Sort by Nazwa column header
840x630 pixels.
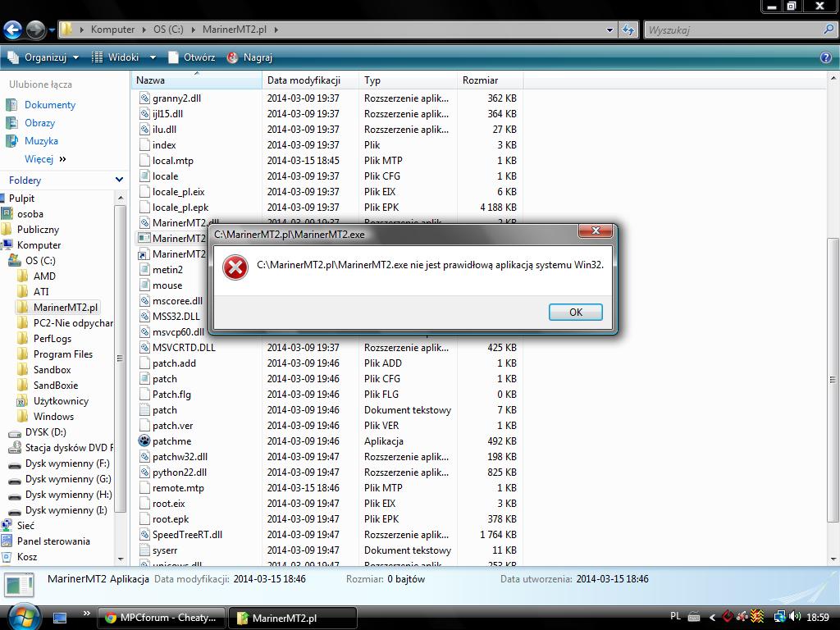point(196,80)
